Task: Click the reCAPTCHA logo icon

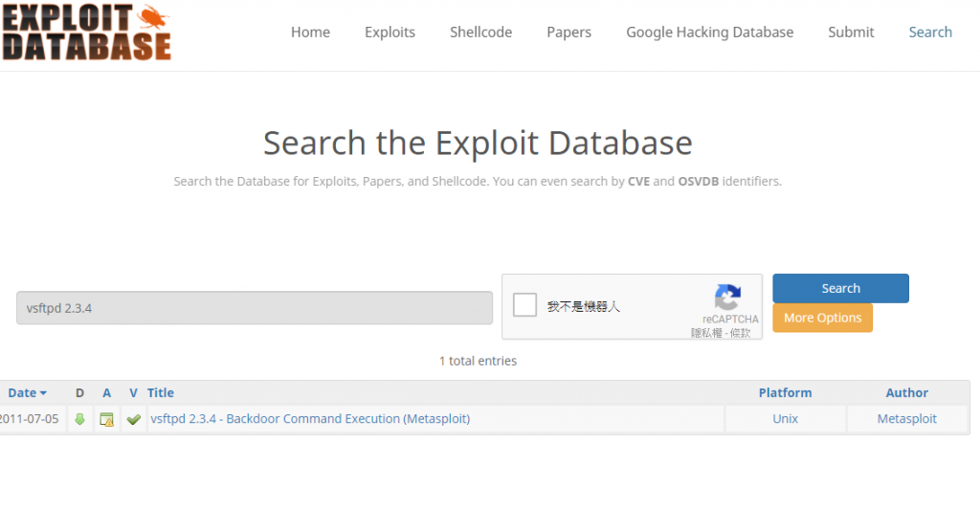Action: pos(727,296)
